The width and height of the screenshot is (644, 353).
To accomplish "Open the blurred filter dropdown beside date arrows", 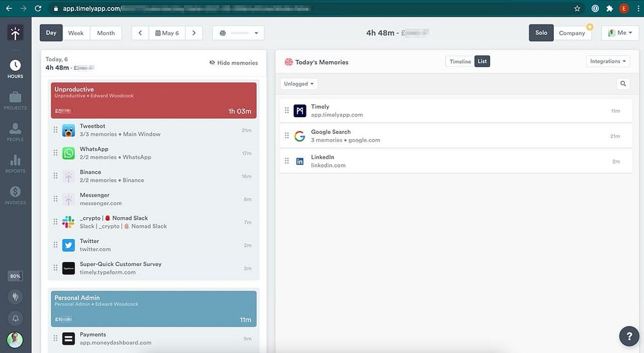I will coord(238,33).
